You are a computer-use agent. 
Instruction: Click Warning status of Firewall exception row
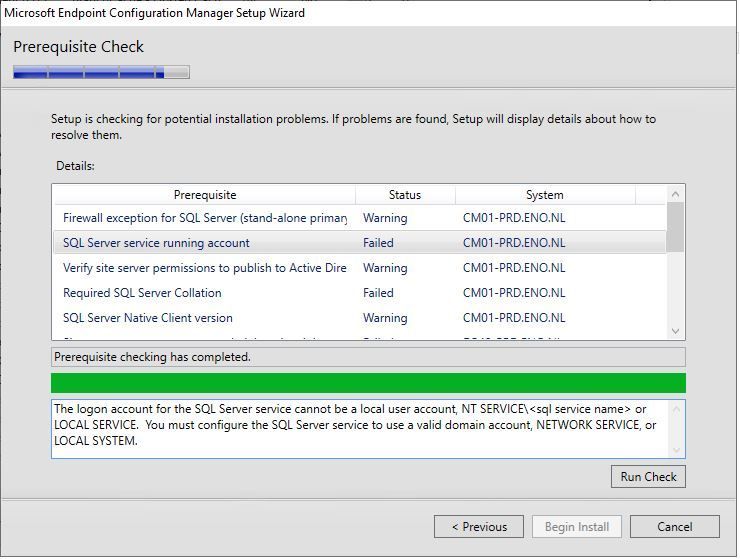tap(385, 218)
